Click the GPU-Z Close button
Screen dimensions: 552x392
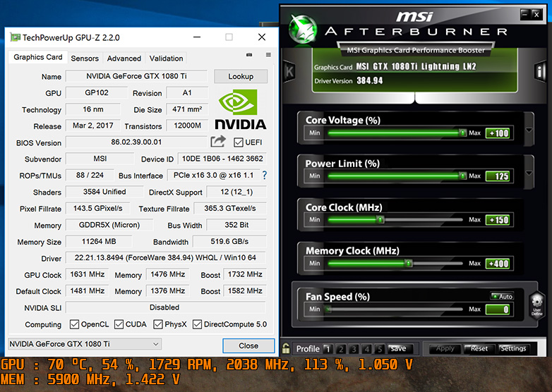pos(248,345)
